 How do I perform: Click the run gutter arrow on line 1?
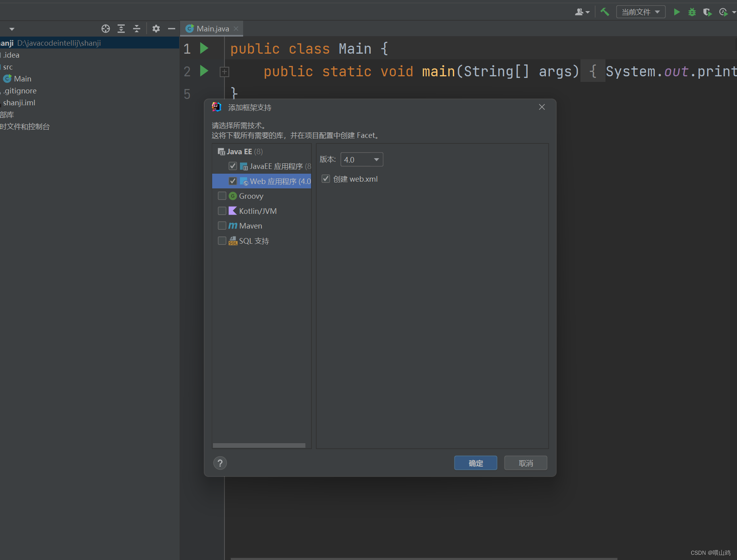coord(204,48)
